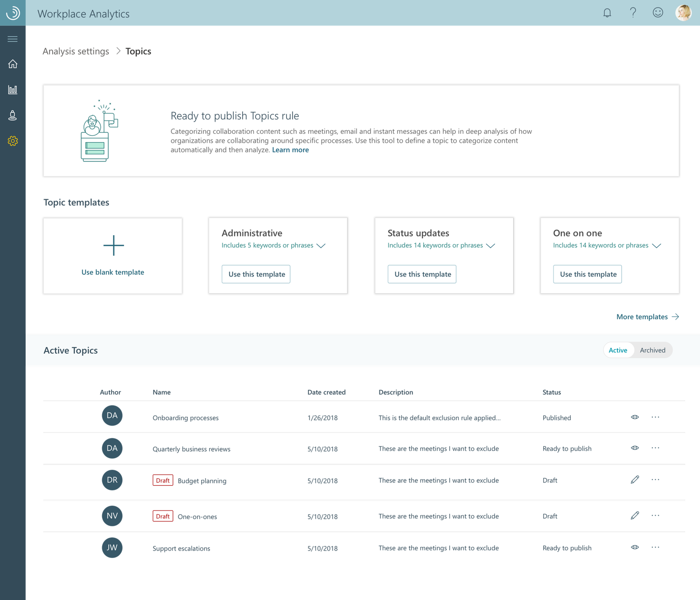This screenshot has height=600, width=700.
Task: Click the Workplace Analytics logo
Action: point(13,13)
